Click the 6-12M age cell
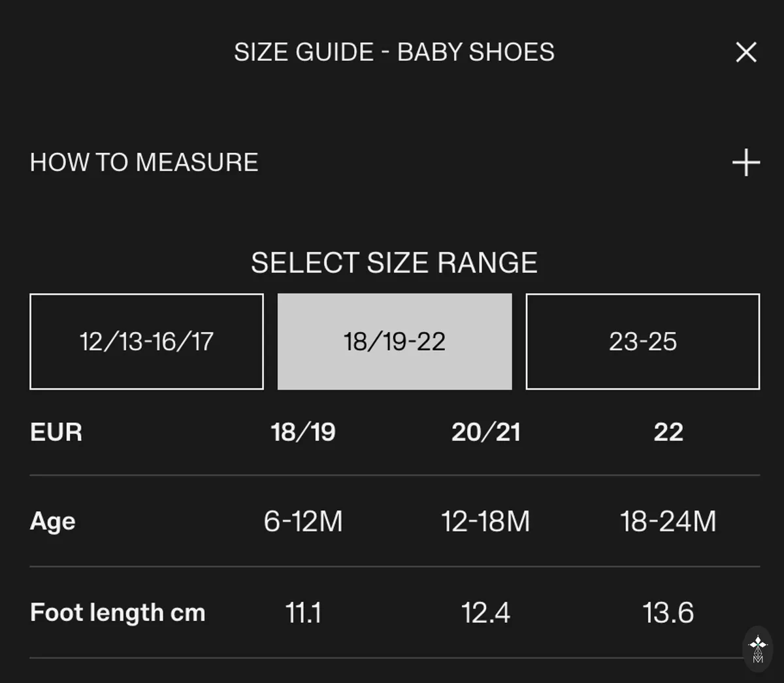This screenshot has height=683, width=784. (303, 522)
